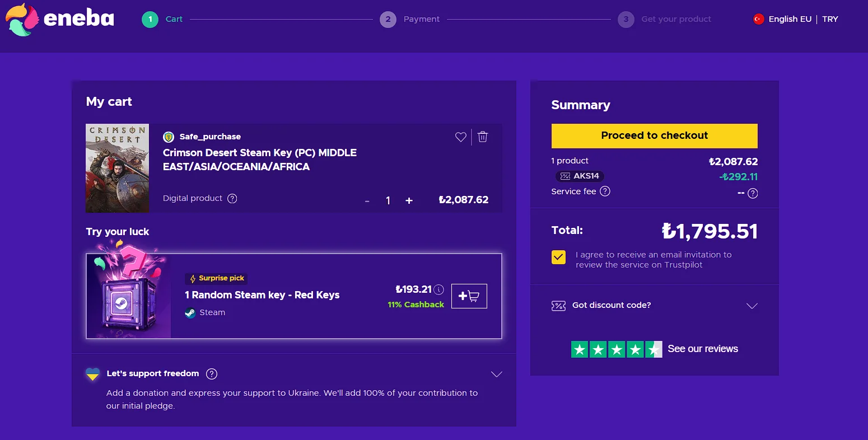Open the Eneba home logo
Viewport: 868px width, 440px height.
[x=60, y=19]
